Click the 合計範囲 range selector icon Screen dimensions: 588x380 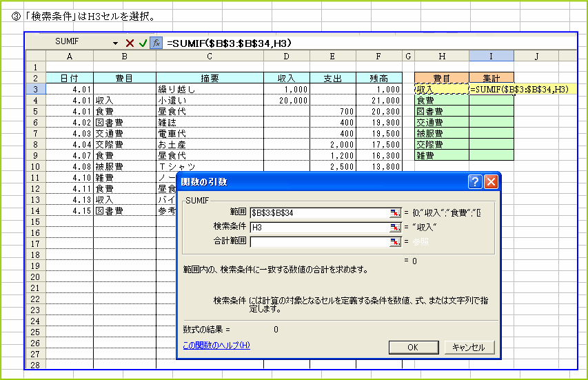click(x=395, y=241)
